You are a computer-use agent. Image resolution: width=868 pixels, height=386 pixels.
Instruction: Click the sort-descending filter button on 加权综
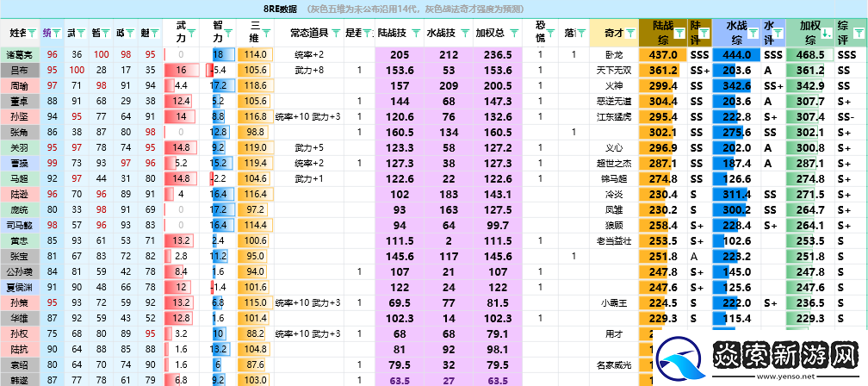(x=827, y=34)
